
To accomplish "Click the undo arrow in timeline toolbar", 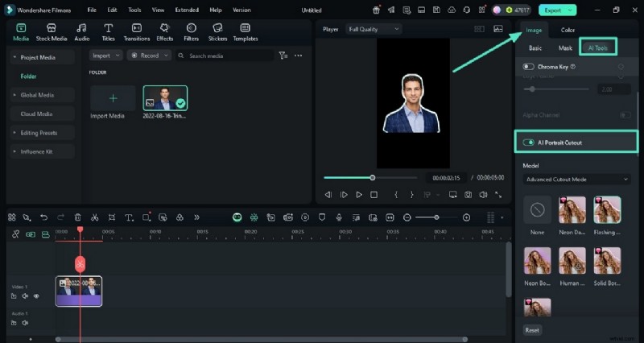I will pyautogui.click(x=43, y=217).
